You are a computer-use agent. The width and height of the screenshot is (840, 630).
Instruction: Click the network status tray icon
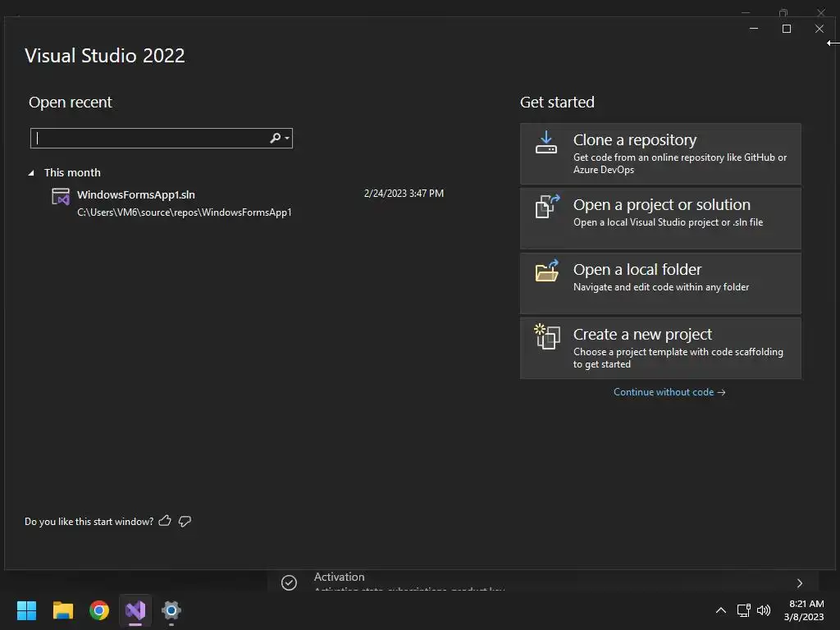743,610
